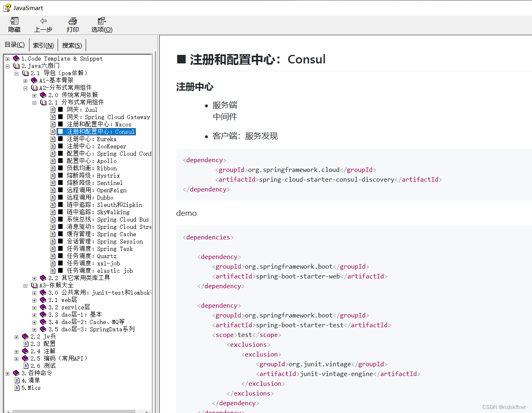This screenshot has height=413, width=532.
Task: Click the book icon of 3.5 dao层-3: SpringData系列
Action: point(43,329)
